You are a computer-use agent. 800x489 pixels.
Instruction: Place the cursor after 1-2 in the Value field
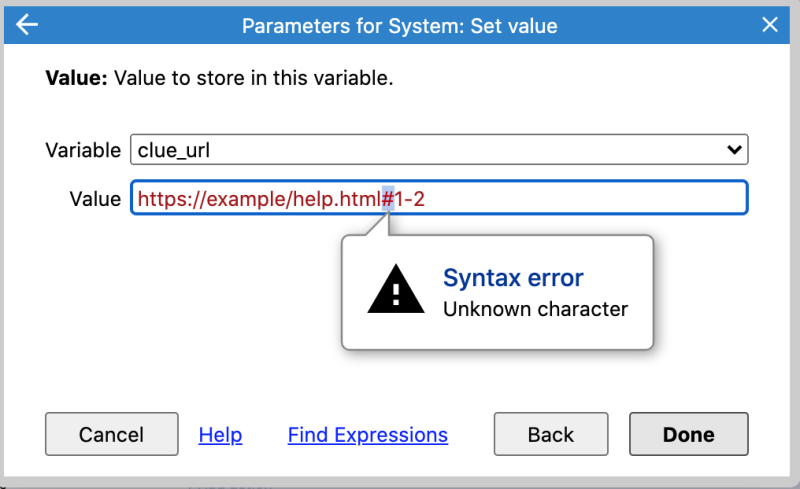pos(426,199)
